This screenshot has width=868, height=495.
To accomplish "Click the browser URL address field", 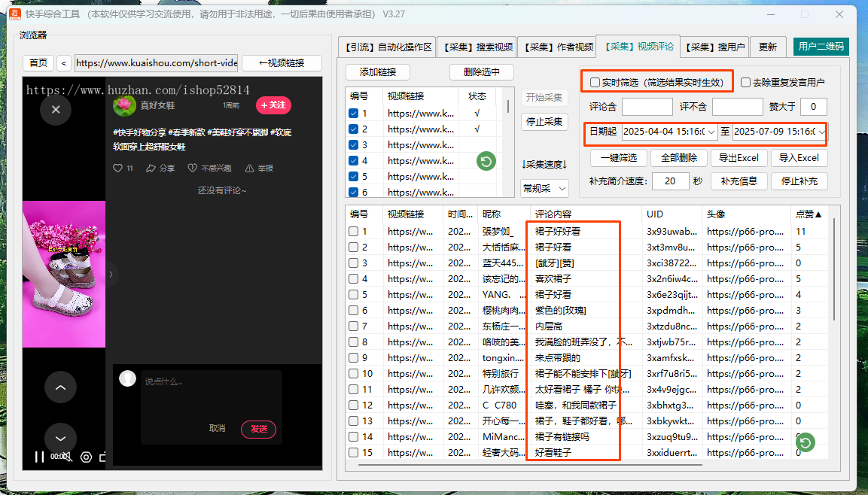I will point(156,63).
